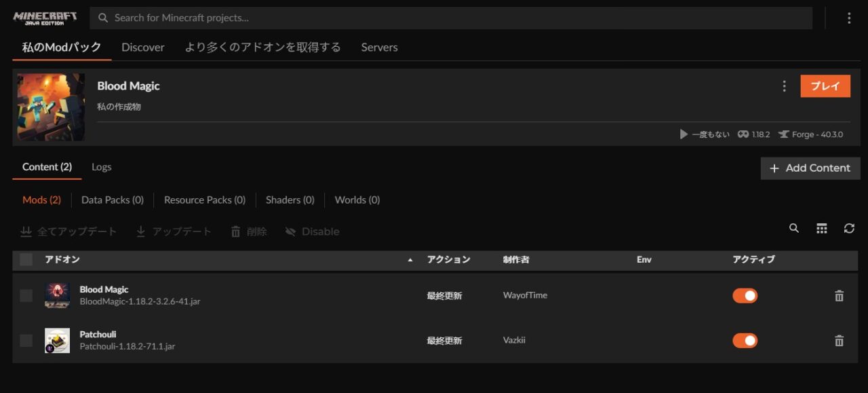Open the Blood Magic modpack cover image
868x393 pixels.
(51, 107)
